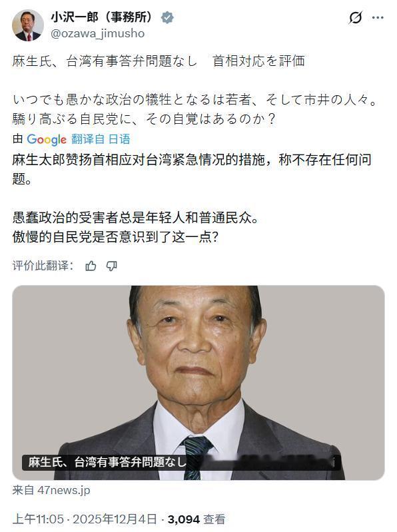This screenshot has width=397, height=532.
Task: Click the original Japanese headline text
Action: tap(159, 61)
